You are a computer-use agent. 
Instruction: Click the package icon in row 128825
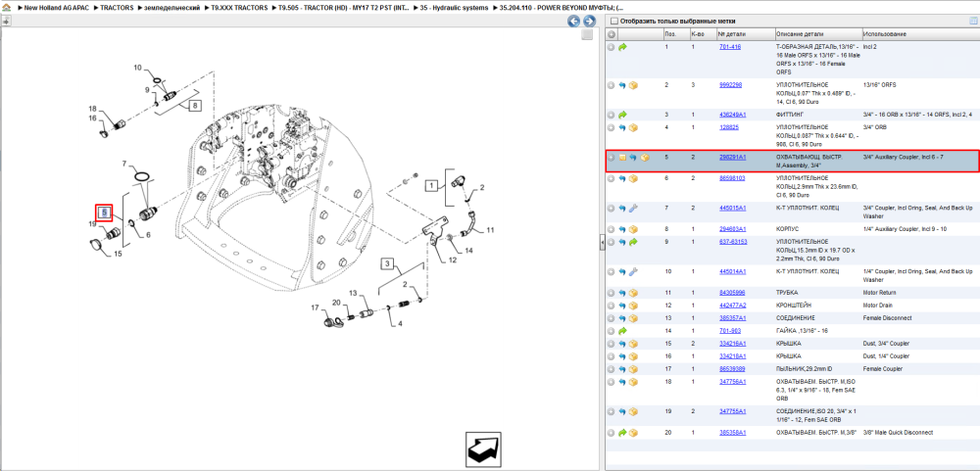[x=633, y=127]
